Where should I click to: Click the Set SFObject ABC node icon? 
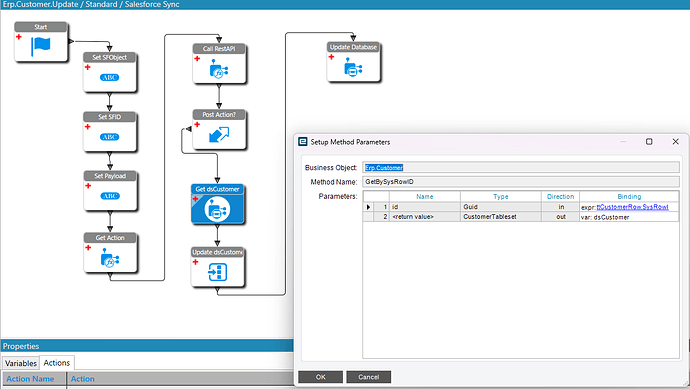click(110, 77)
